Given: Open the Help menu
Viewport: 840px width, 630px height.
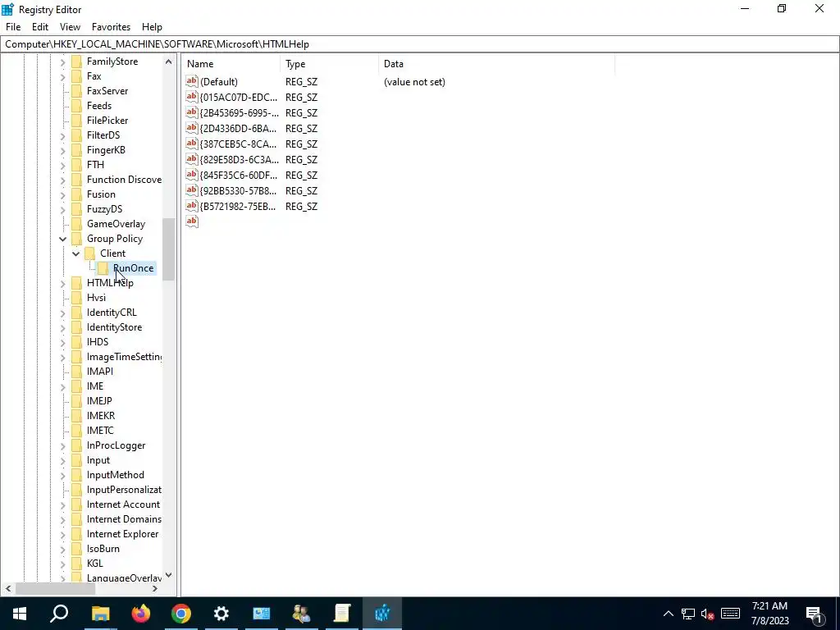Looking at the screenshot, I should (x=152, y=27).
